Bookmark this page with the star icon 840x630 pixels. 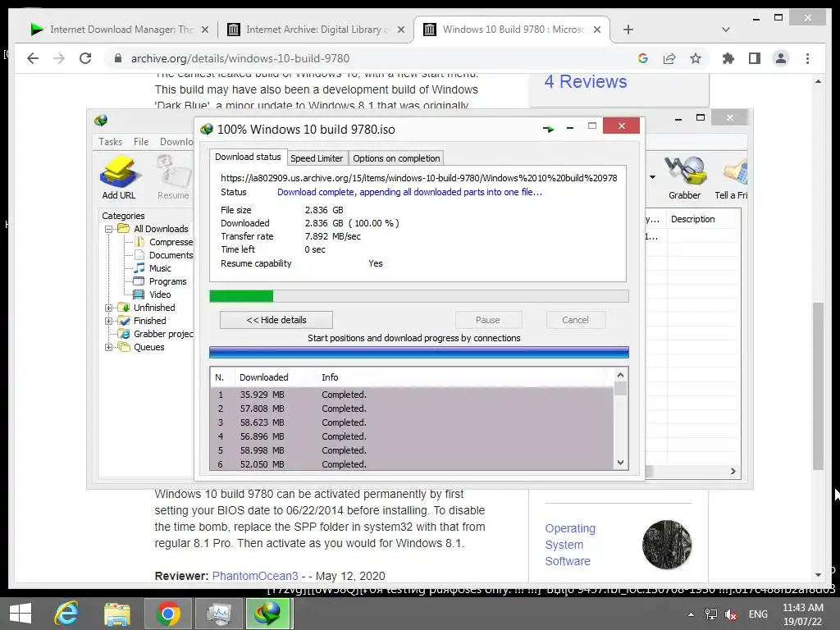point(696,58)
